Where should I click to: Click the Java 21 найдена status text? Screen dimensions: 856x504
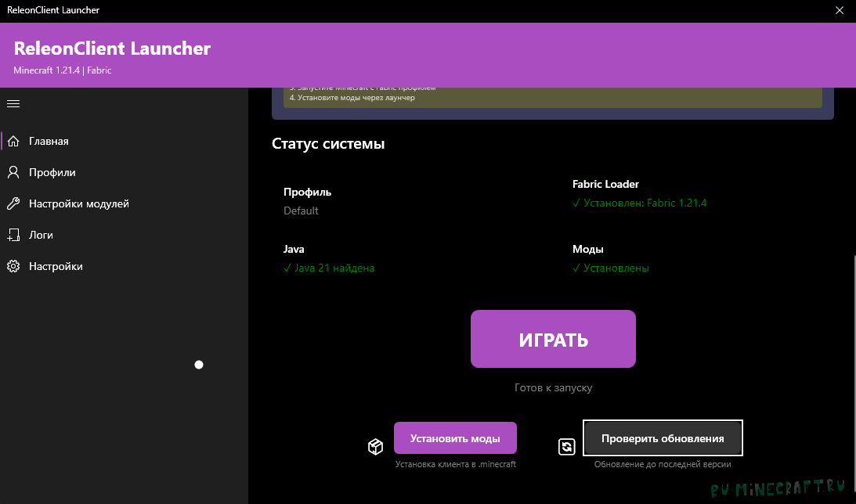coord(329,268)
